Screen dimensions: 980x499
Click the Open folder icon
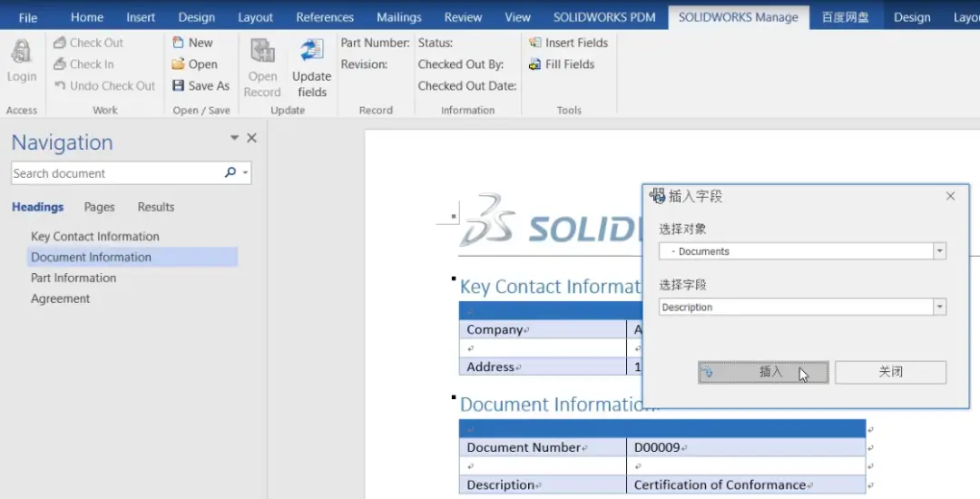click(x=179, y=64)
